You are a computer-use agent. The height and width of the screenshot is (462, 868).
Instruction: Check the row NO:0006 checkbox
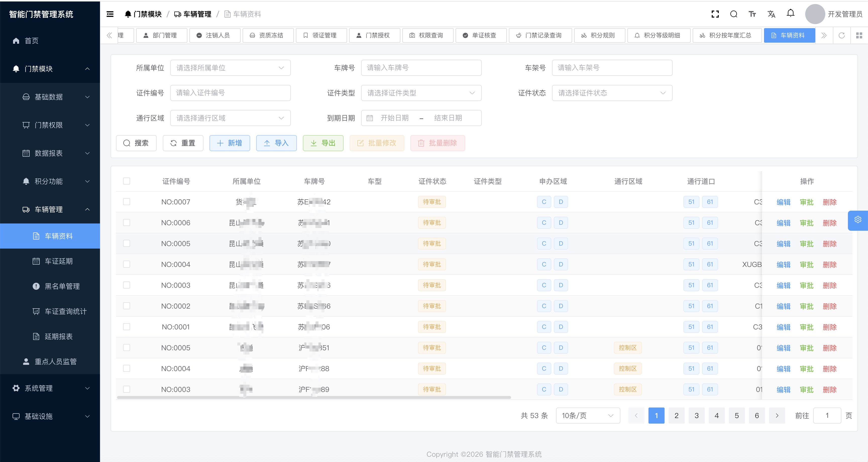[x=127, y=223]
